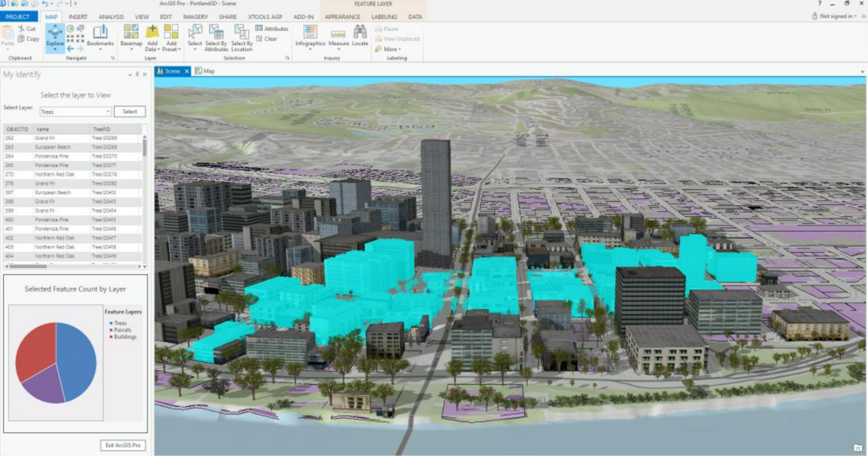This screenshot has width=868, height=456.
Task: Click the Paste clipboard icon
Action: (x=7, y=33)
